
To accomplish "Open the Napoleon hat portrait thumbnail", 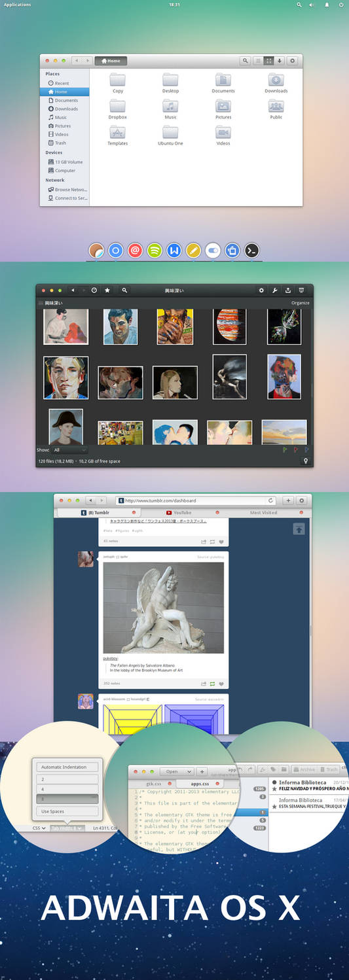I will pos(65,427).
